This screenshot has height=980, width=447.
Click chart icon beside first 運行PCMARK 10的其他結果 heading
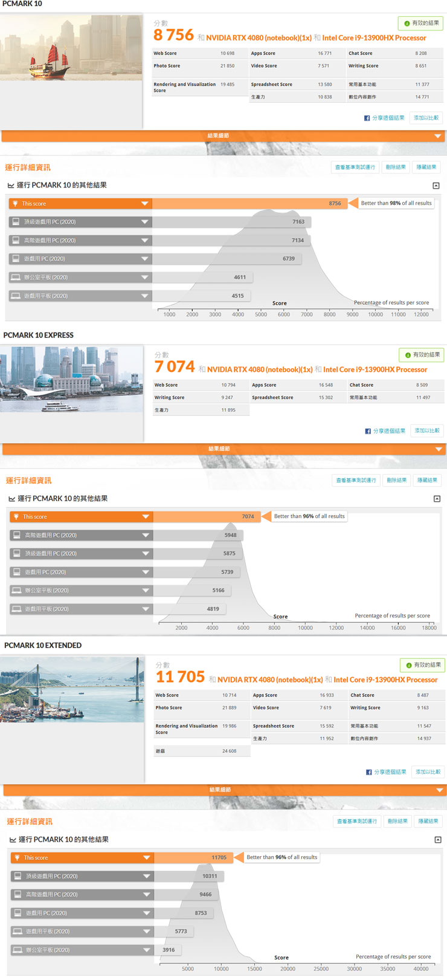pyautogui.click(x=11, y=186)
